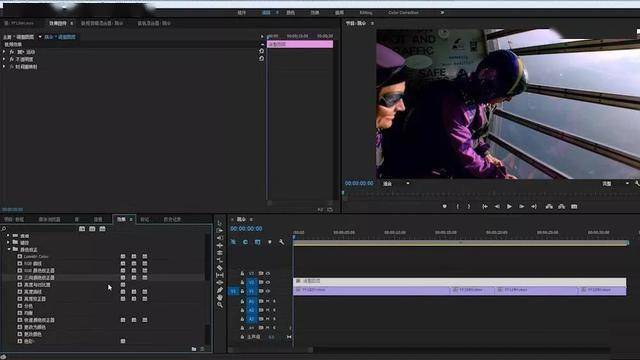The height and width of the screenshot is (360, 640).
Task: Toggle Linked Selection in timeline header
Action: pos(258,242)
